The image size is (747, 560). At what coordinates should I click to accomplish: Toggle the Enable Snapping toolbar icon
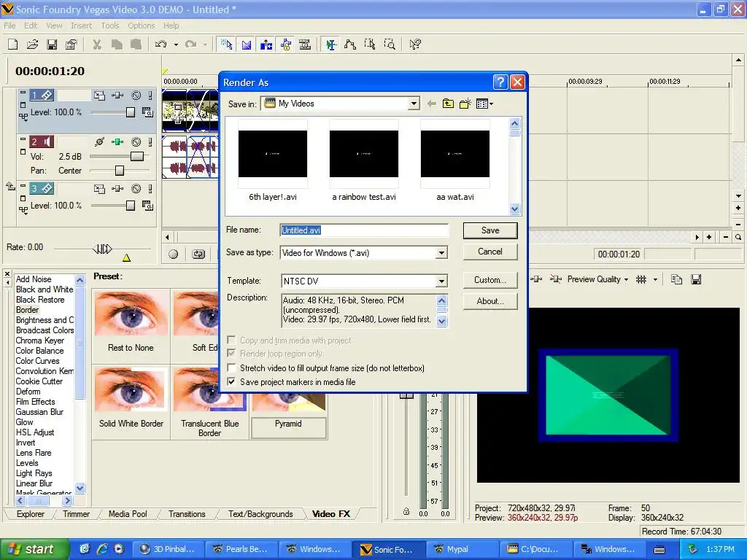[227, 44]
